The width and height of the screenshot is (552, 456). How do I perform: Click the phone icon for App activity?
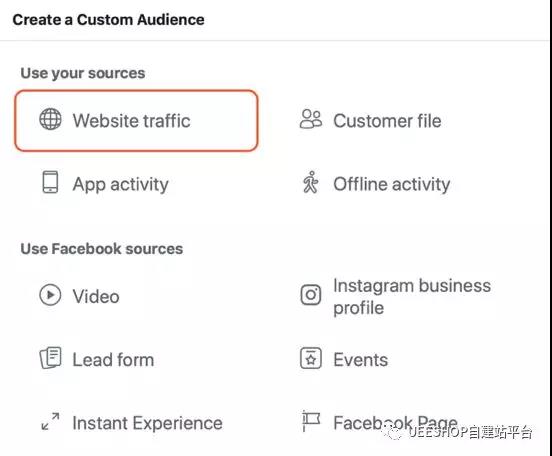click(50, 182)
